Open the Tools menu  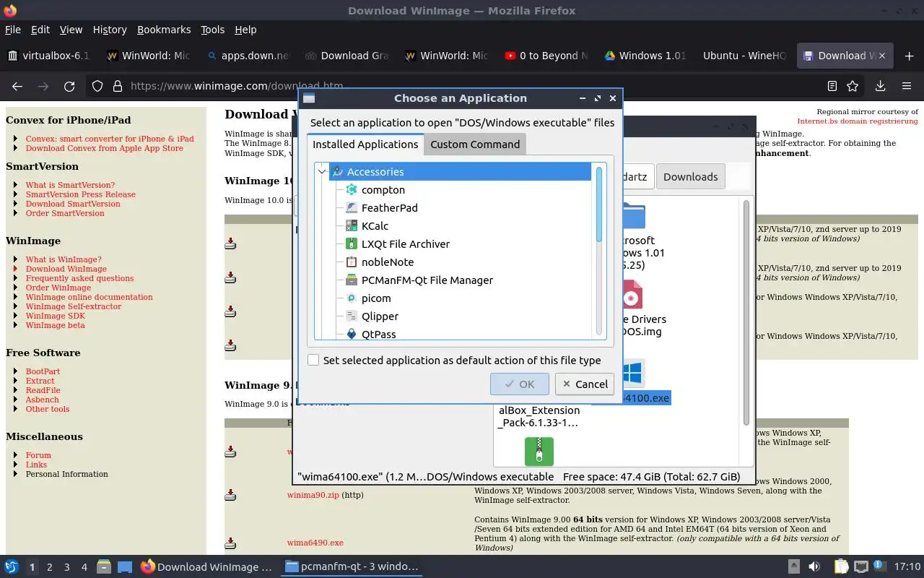tap(212, 30)
